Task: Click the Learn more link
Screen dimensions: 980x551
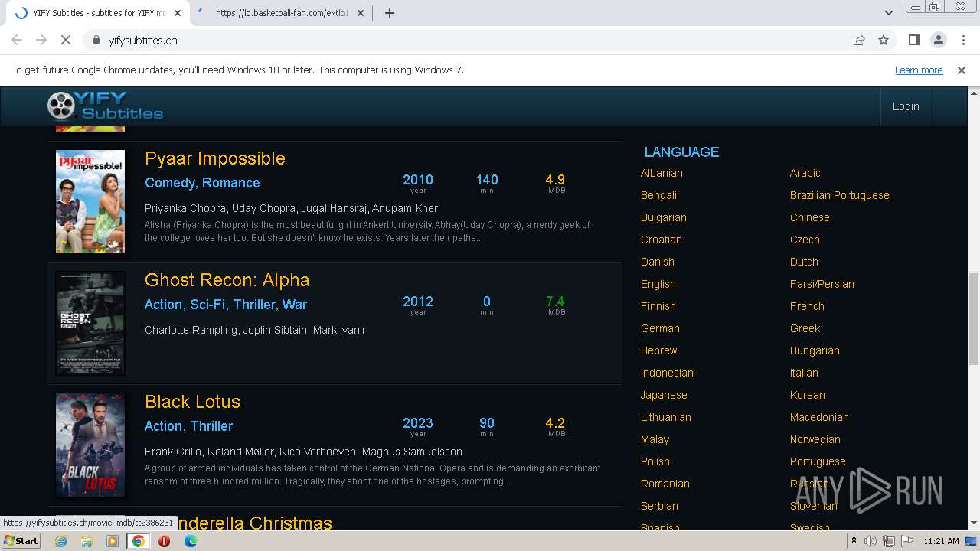Action: pyautogui.click(x=919, y=70)
